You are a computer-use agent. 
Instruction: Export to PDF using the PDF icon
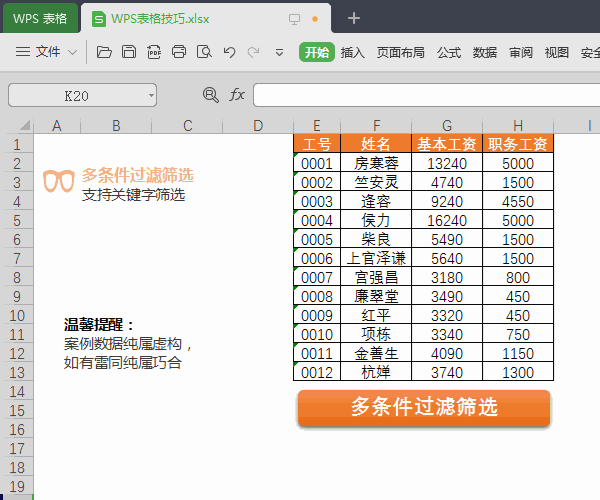(x=154, y=52)
